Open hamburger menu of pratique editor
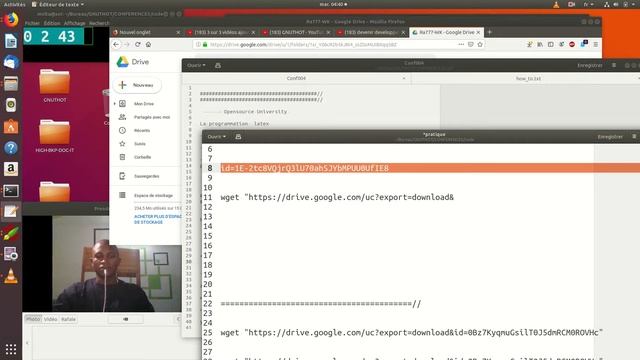This screenshot has height=360, width=640. pos(634,137)
